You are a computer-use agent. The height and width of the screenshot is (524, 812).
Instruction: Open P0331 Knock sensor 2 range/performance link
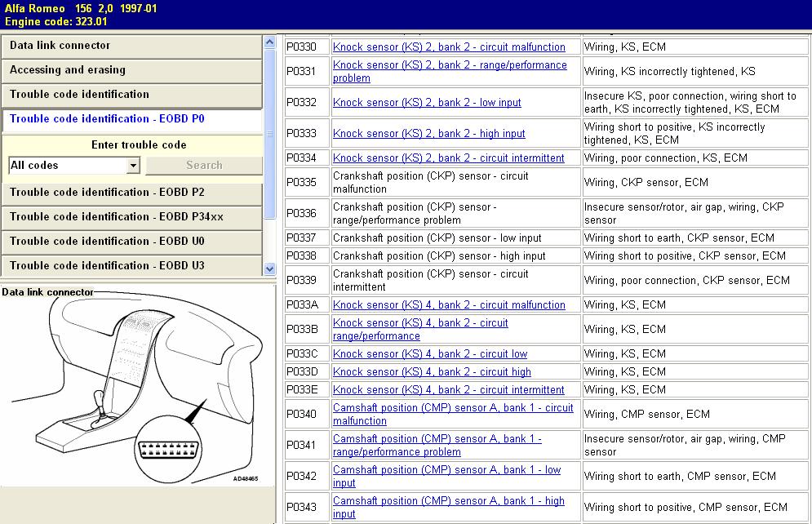pos(450,72)
